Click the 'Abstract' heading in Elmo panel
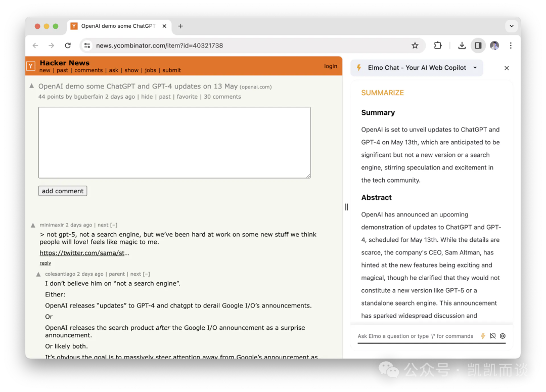The image size is (546, 392). coord(377,198)
